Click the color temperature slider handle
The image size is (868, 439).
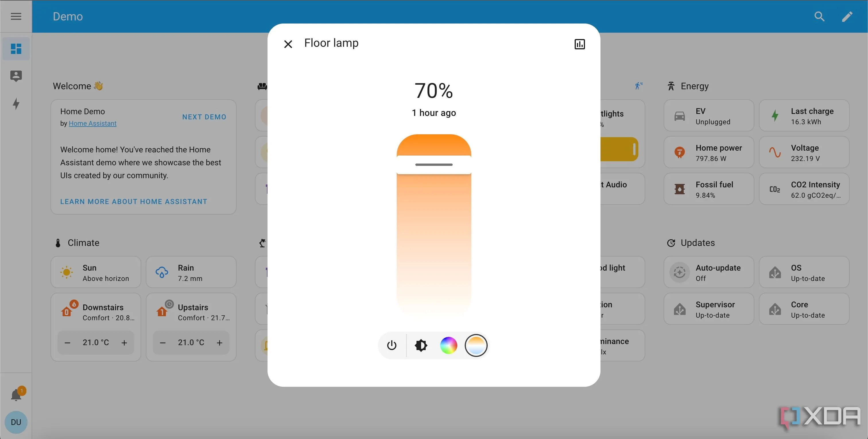point(434,165)
